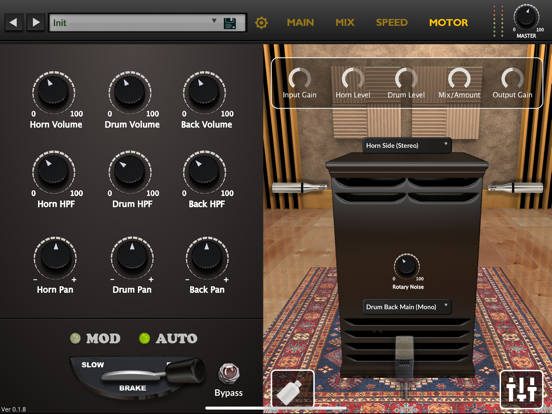Open the mixer faders icon
552x414 pixels.
521,389
